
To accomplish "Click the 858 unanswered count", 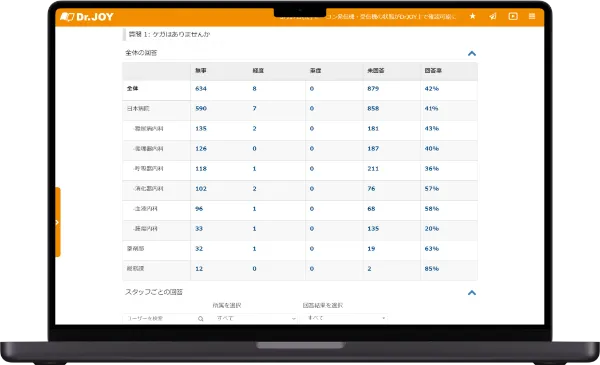I will (x=373, y=109).
